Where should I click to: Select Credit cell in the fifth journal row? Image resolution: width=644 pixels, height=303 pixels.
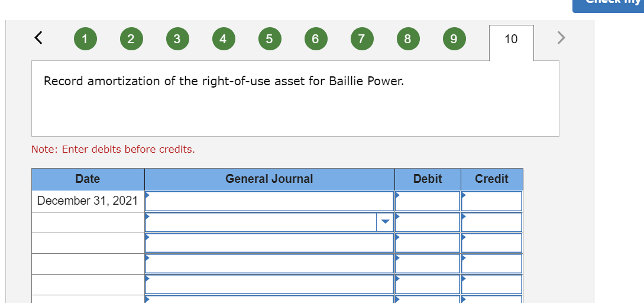[491, 285]
